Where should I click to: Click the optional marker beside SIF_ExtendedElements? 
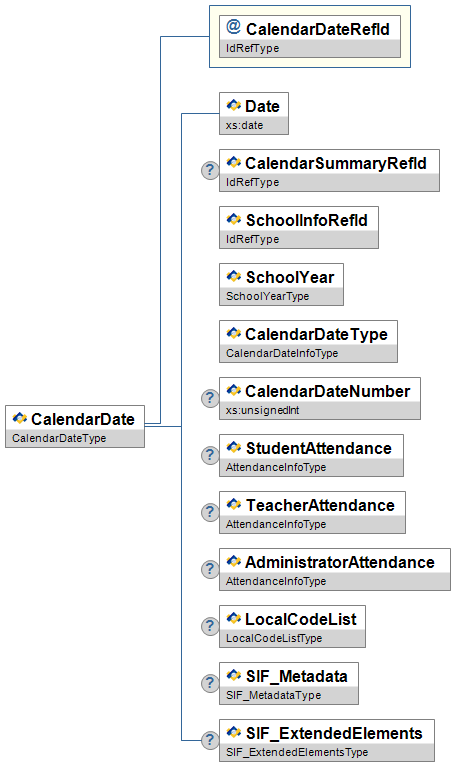[210, 740]
